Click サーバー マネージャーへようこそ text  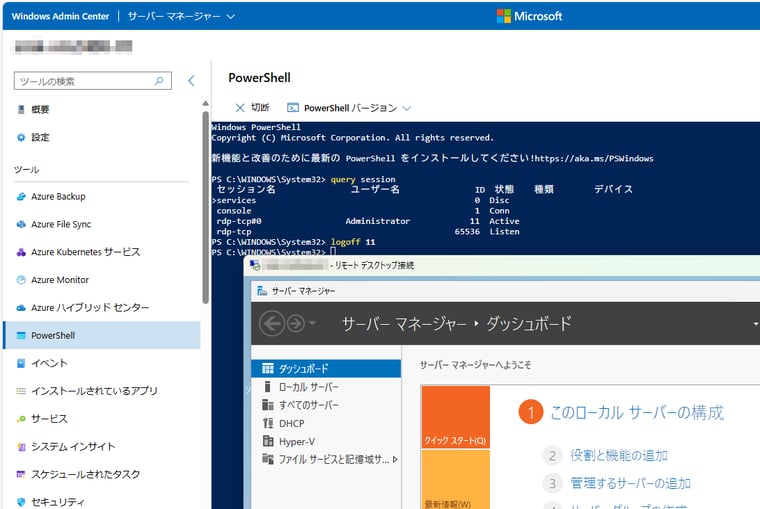pos(475,365)
